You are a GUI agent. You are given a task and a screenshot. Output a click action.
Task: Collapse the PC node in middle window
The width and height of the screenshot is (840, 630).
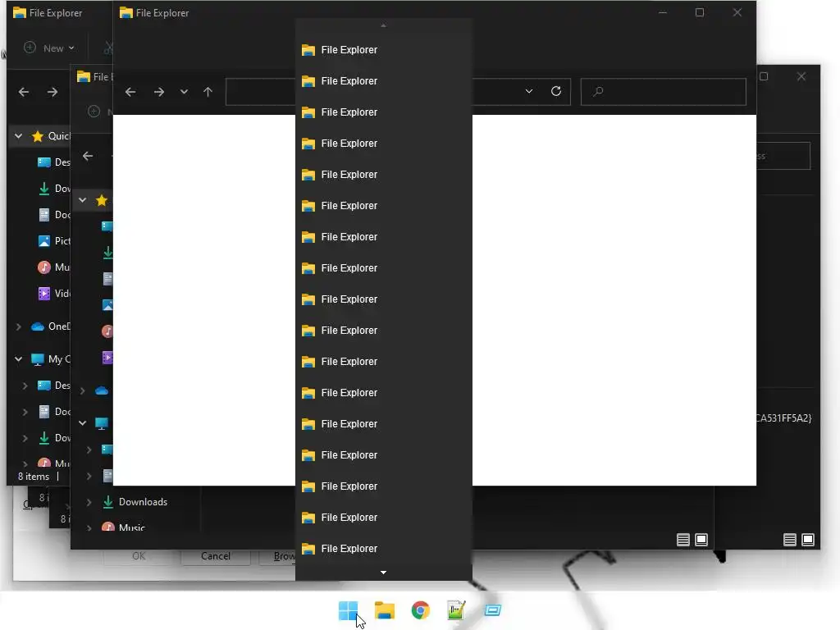coord(83,423)
